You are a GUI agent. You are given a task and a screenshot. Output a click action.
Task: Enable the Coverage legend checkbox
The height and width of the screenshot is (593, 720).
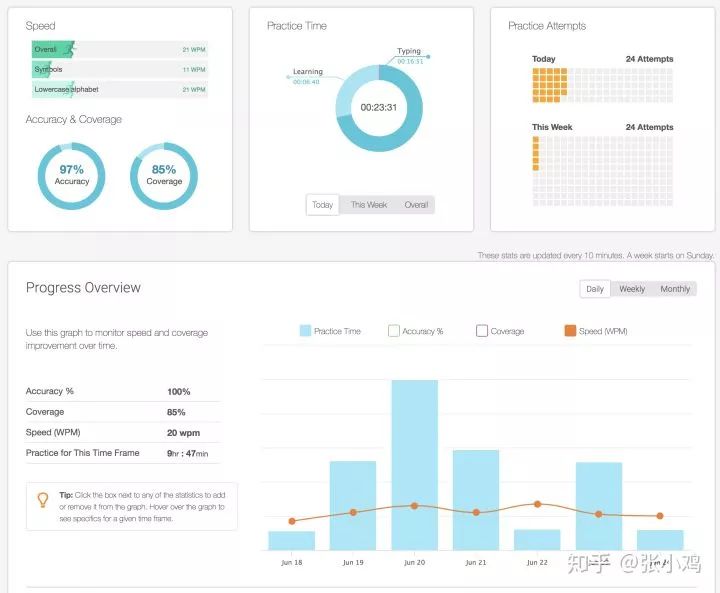482,331
